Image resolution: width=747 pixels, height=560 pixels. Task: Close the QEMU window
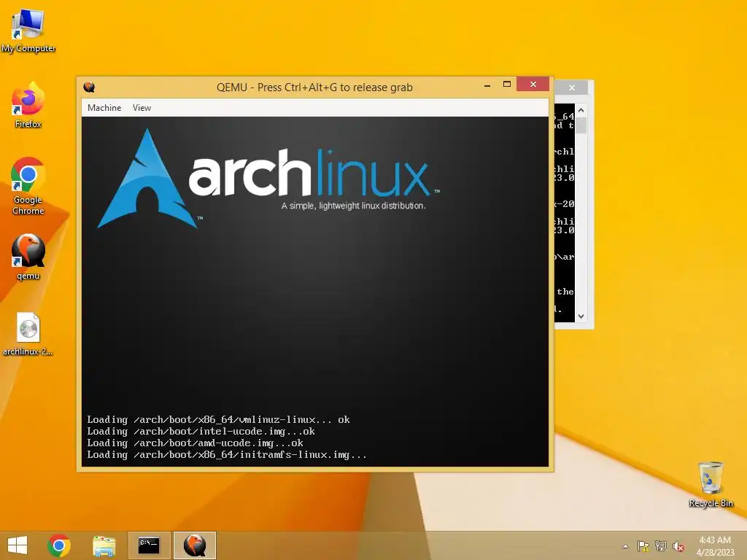533,85
